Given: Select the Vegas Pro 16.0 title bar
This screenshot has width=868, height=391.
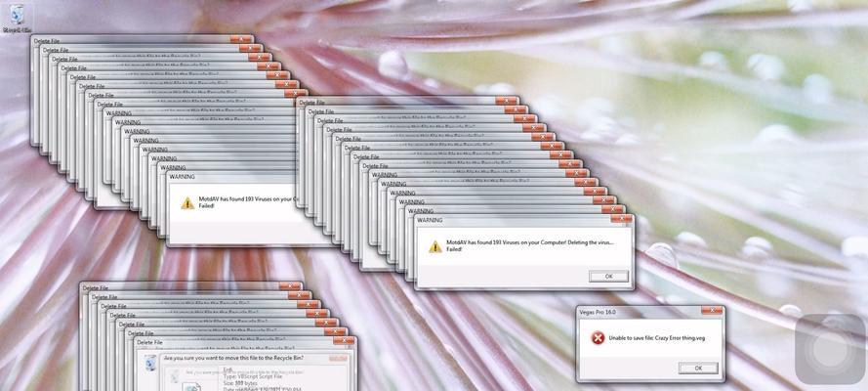Looking at the screenshot, I should (x=635, y=312).
